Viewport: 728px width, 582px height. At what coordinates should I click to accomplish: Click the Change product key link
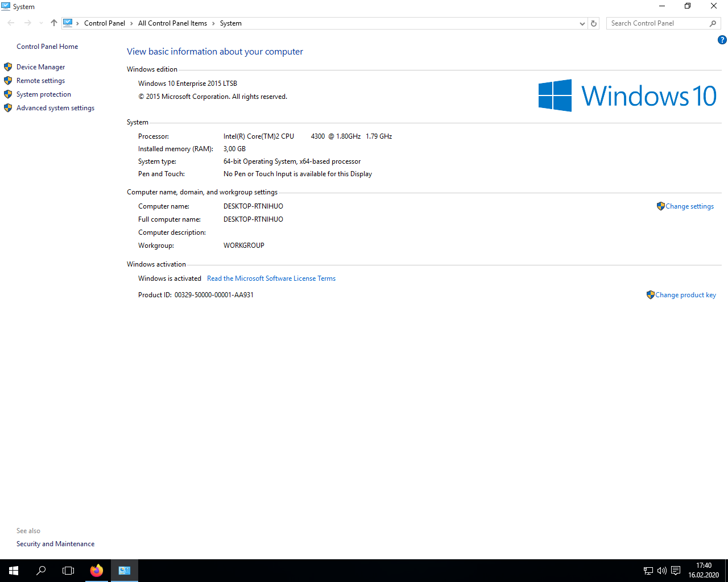(x=685, y=295)
